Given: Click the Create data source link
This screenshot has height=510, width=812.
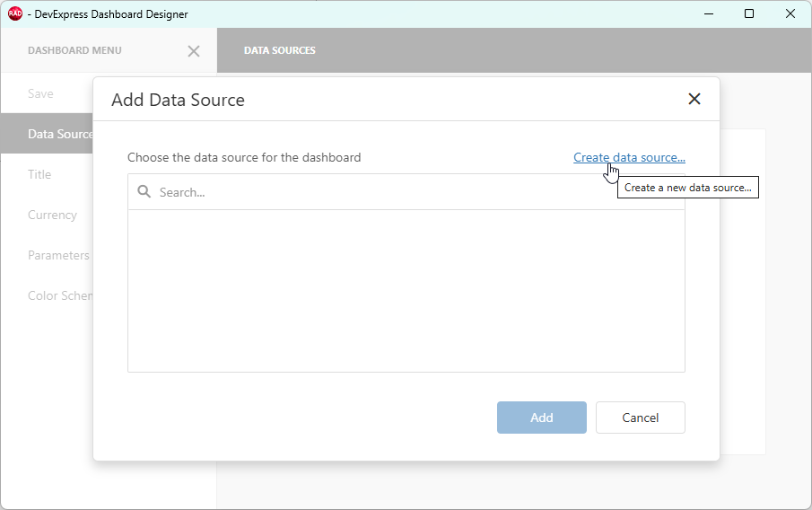Looking at the screenshot, I should (x=629, y=157).
